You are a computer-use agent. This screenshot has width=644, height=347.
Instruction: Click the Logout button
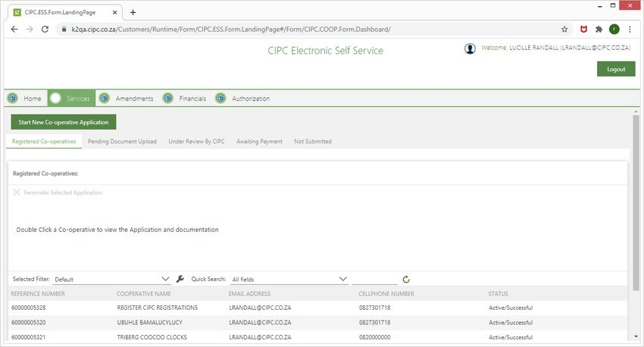pyautogui.click(x=616, y=69)
